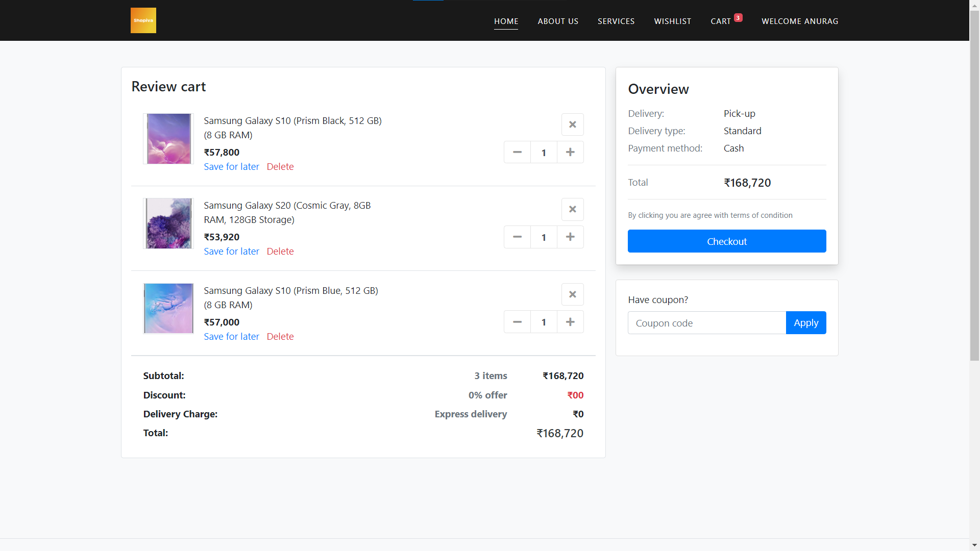
Task: Click the page vertical scrollbar down arrow
Action: 974,545
